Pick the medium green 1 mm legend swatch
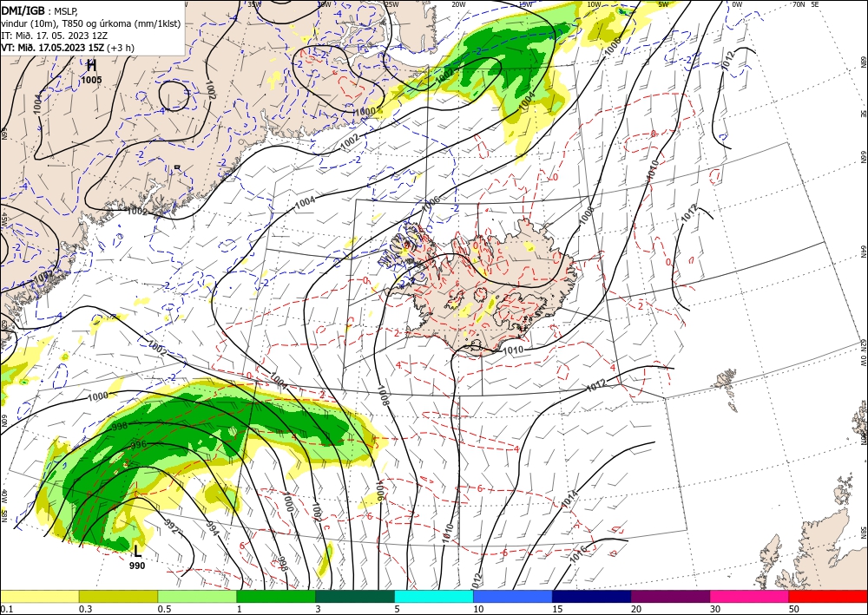 (276, 596)
